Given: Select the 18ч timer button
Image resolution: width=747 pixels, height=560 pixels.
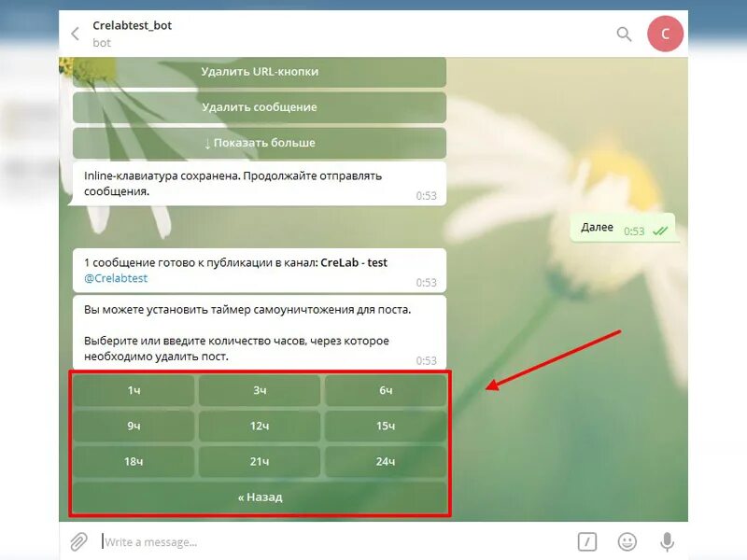Looking at the screenshot, I should click(134, 461).
